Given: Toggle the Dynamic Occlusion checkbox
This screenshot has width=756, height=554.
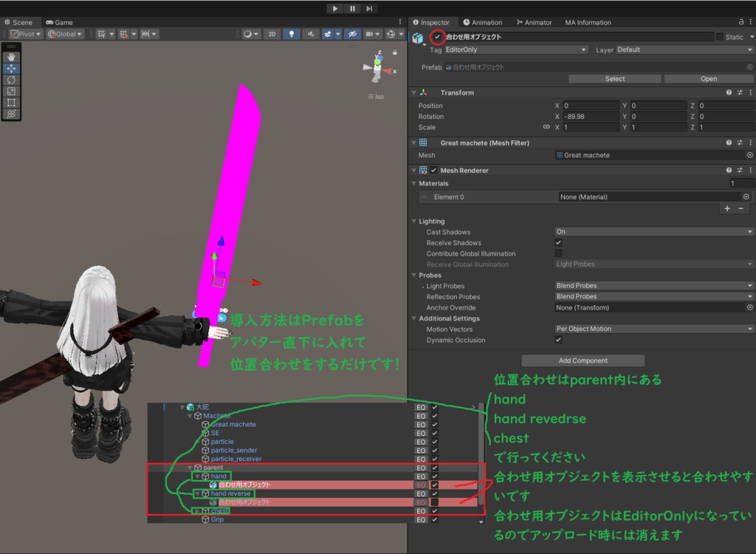Looking at the screenshot, I should coord(558,340).
